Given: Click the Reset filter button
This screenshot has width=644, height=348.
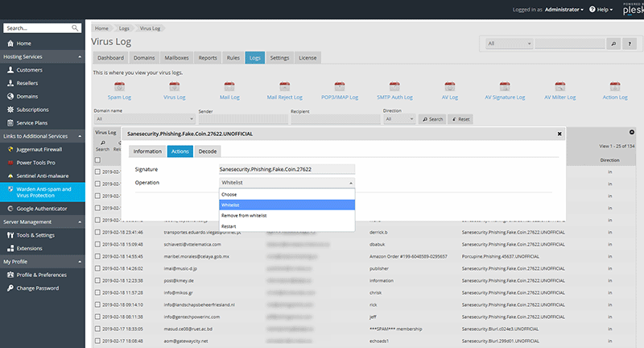Looking at the screenshot, I should (x=461, y=119).
